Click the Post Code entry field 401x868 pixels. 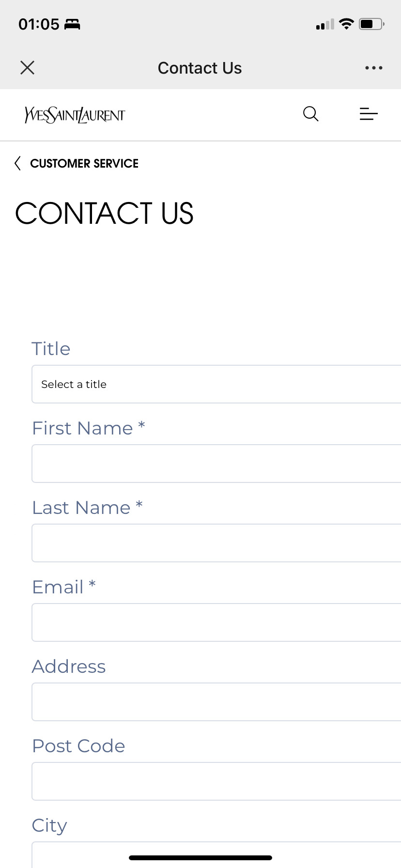216,781
